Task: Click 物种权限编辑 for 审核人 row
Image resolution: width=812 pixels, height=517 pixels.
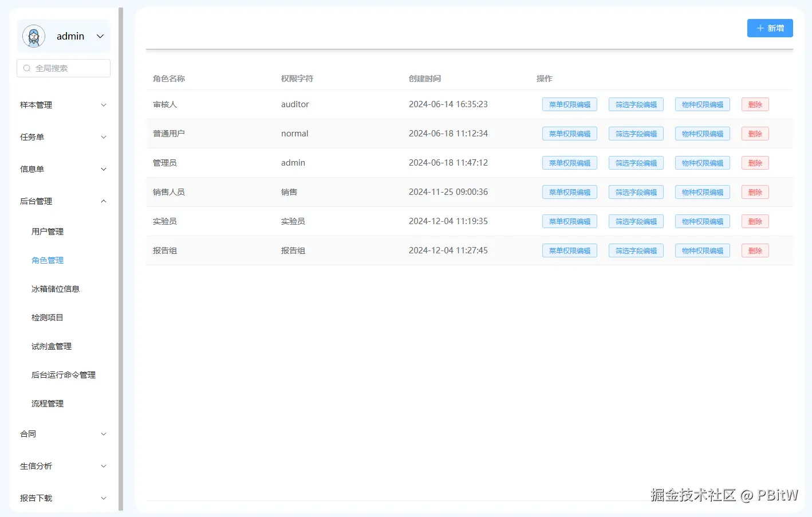Action: 703,104
